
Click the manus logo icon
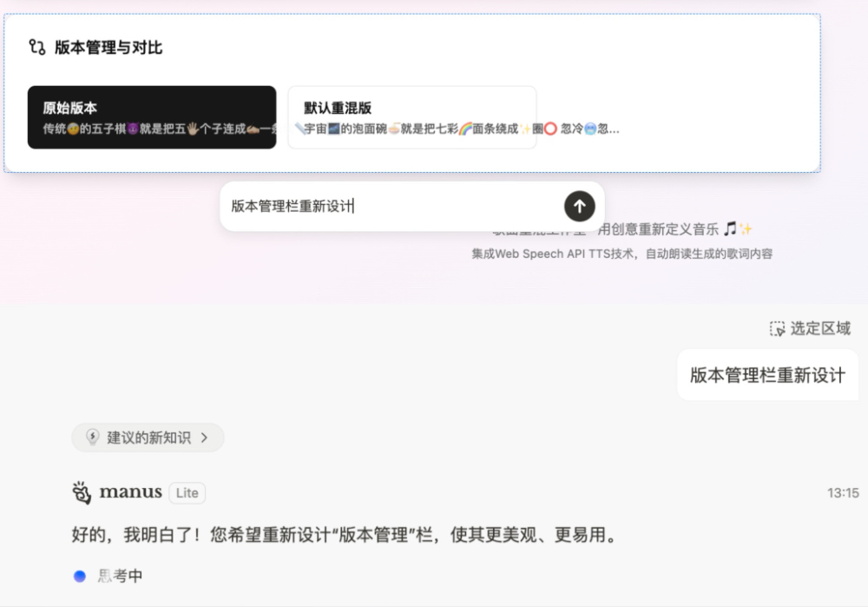81,492
